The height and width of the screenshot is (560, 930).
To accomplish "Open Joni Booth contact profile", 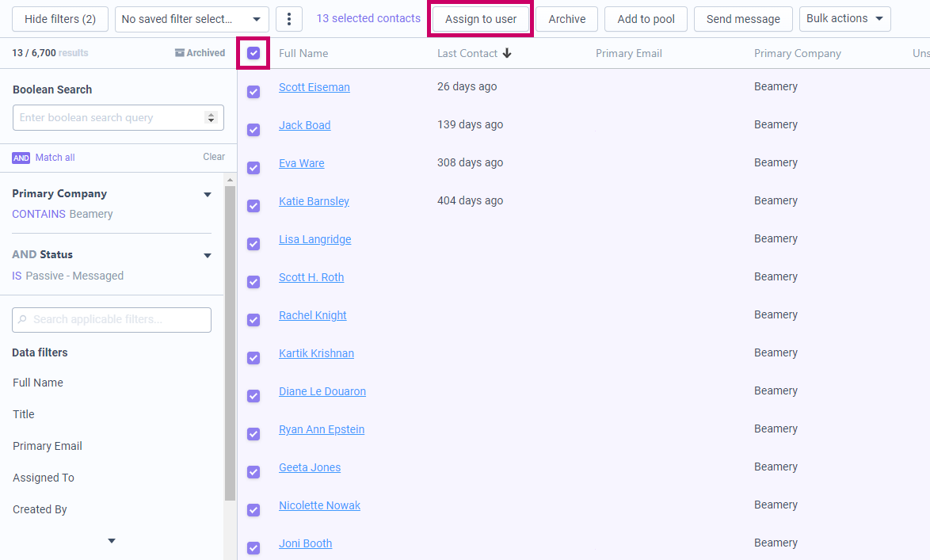I will tap(306, 543).
